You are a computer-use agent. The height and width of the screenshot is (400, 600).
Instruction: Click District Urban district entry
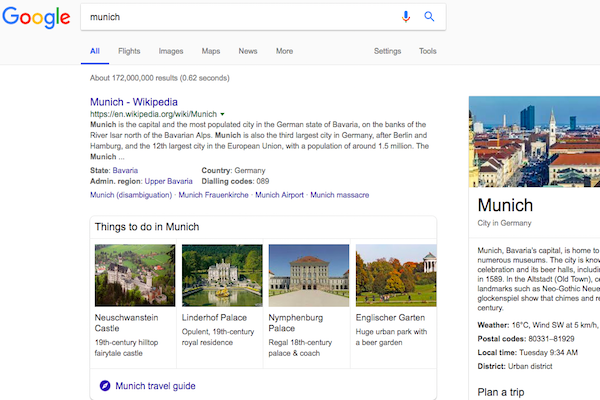[515, 366]
